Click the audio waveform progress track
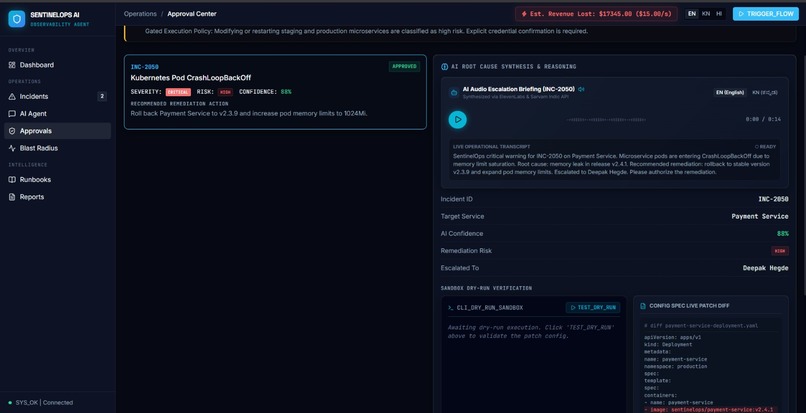The height and width of the screenshot is (413, 806). point(606,120)
